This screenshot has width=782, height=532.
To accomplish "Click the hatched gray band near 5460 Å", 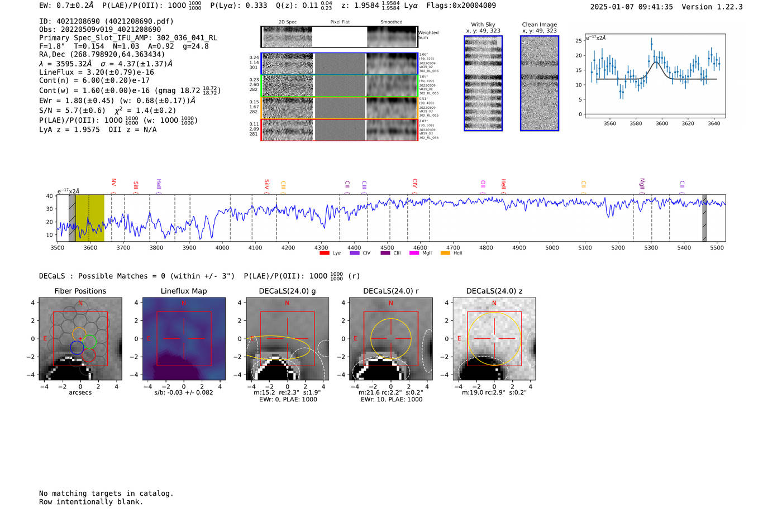I will pyautogui.click(x=704, y=218).
